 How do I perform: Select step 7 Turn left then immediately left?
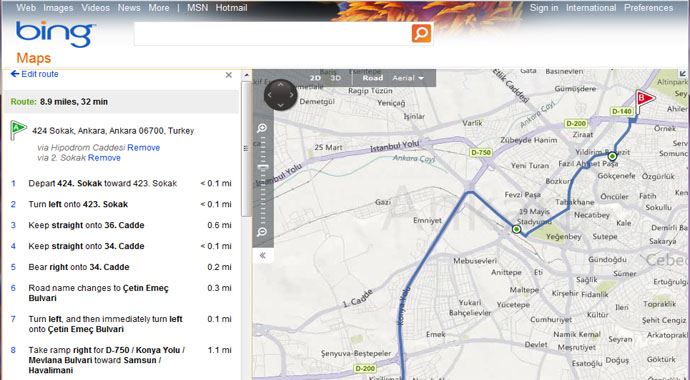point(121,324)
